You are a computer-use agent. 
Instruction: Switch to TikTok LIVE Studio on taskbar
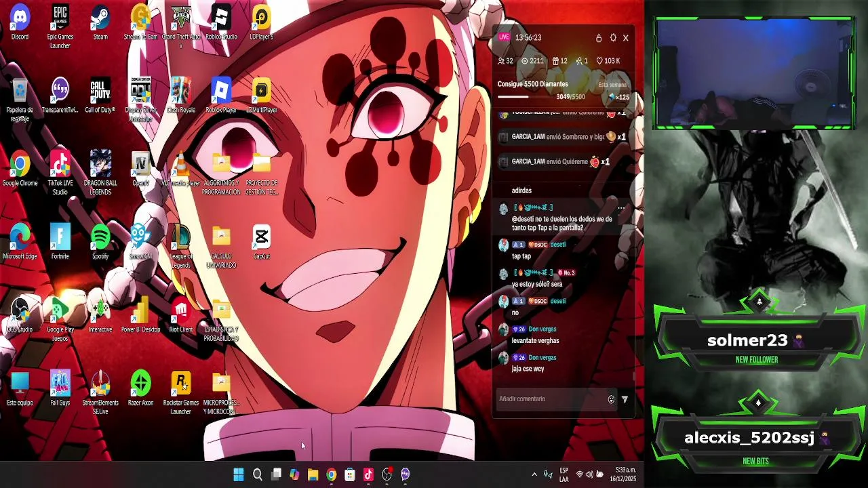pos(368,474)
